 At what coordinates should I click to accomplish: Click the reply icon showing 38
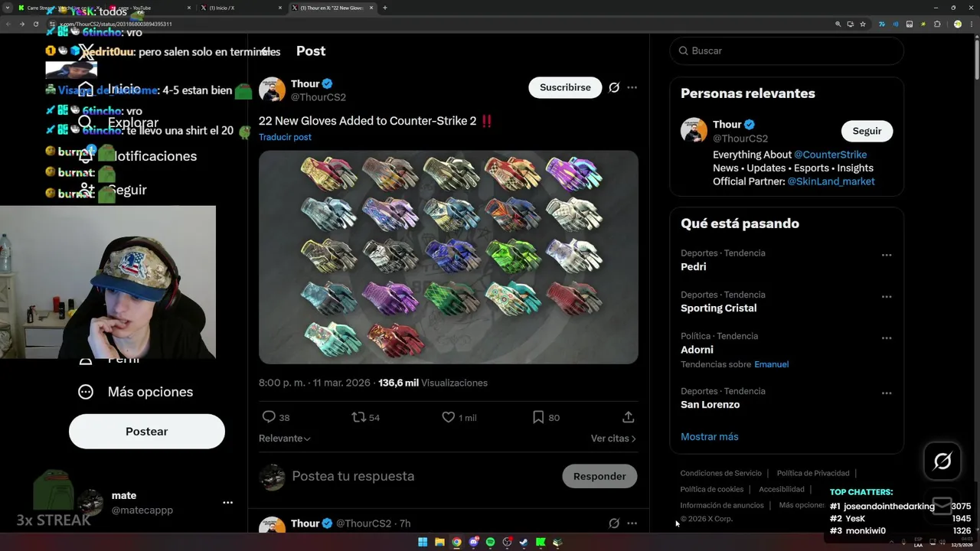click(x=269, y=417)
